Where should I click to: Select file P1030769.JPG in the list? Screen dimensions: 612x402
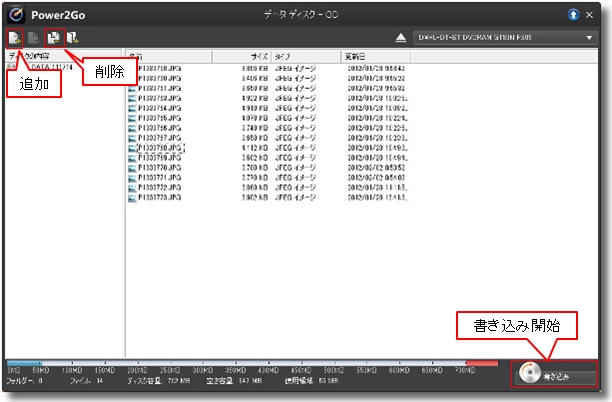(159, 158)
